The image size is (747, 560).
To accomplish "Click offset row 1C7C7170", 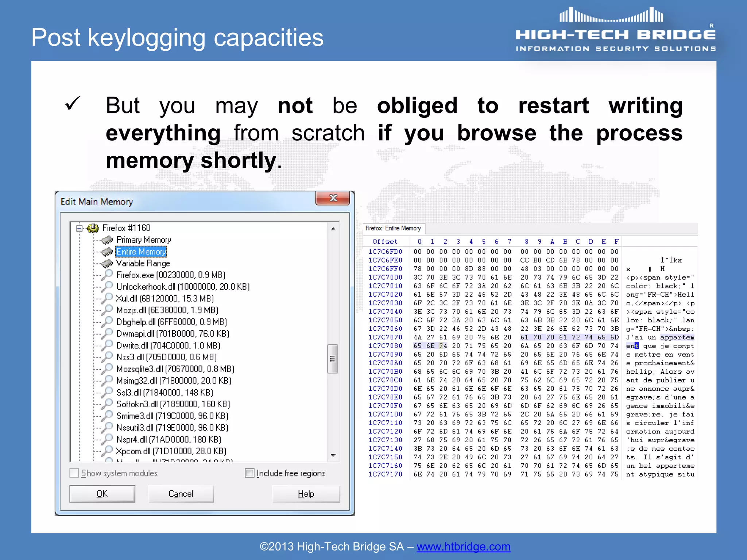I will pyautogui.click(x=385, y=474).
